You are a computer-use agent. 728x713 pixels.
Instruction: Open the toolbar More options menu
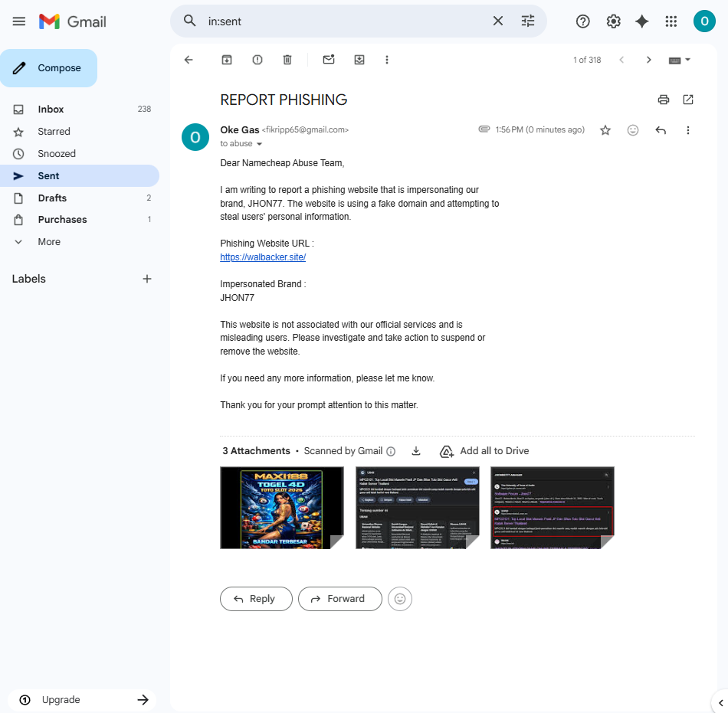[x=387, y=60]
